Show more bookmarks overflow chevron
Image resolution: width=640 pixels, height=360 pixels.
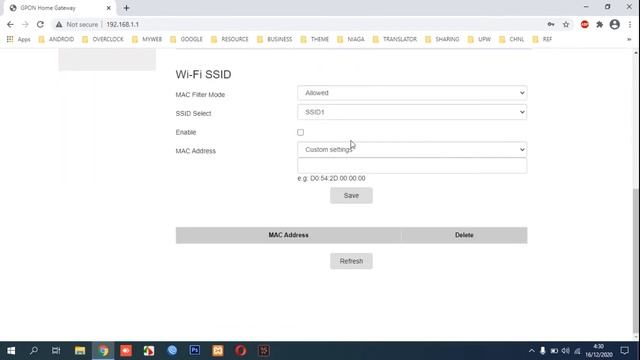pos(629,39)
